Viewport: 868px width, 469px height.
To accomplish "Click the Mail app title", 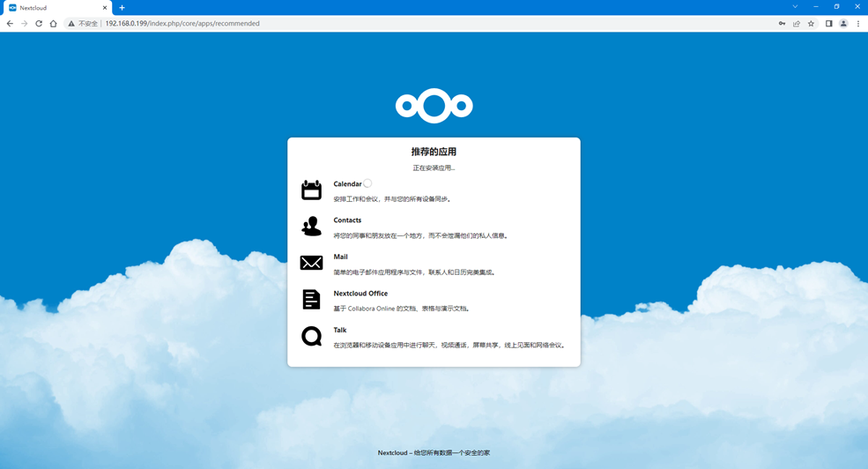I will point(340,257).
